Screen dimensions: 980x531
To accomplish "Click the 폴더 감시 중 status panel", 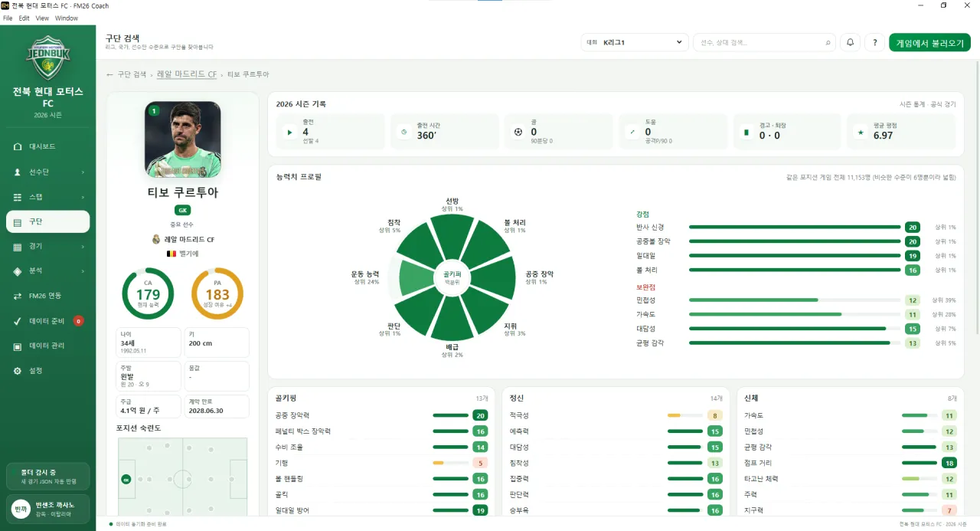I will pos(47,476).
